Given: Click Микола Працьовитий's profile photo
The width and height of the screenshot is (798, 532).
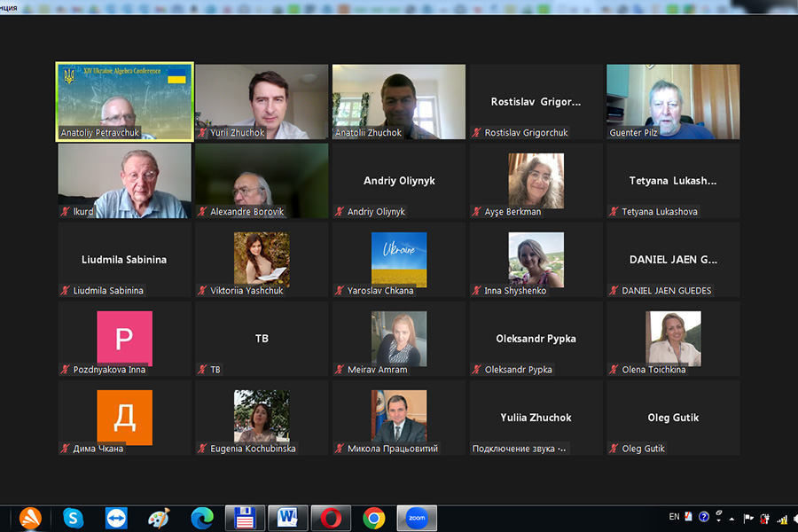Looking at the screenshot, I should tap(399, 418).
